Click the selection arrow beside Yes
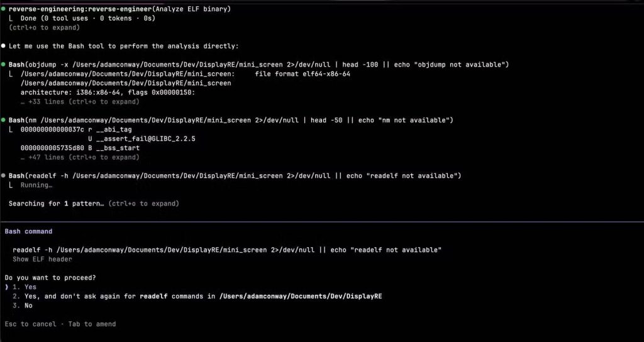The height and width of the screenshot is (342, 644). pos(6,287)
